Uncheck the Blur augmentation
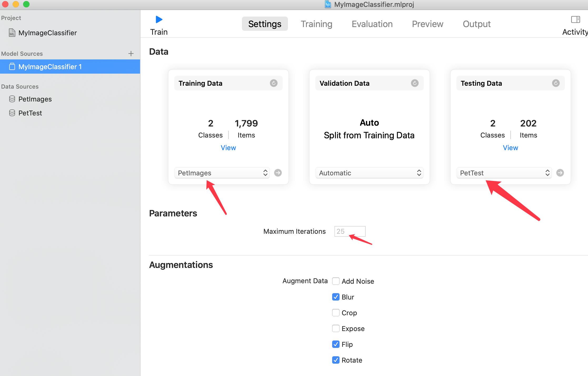The width and height of the screenshot is (588, 376). pos(336,297)
